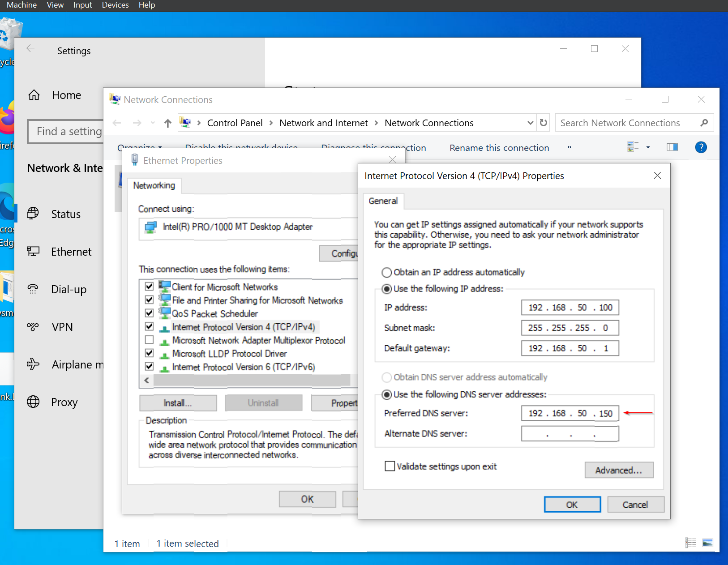Click change your view icon
The height and width of the screenshot is (565, 728).
click(x=633, y=147)
